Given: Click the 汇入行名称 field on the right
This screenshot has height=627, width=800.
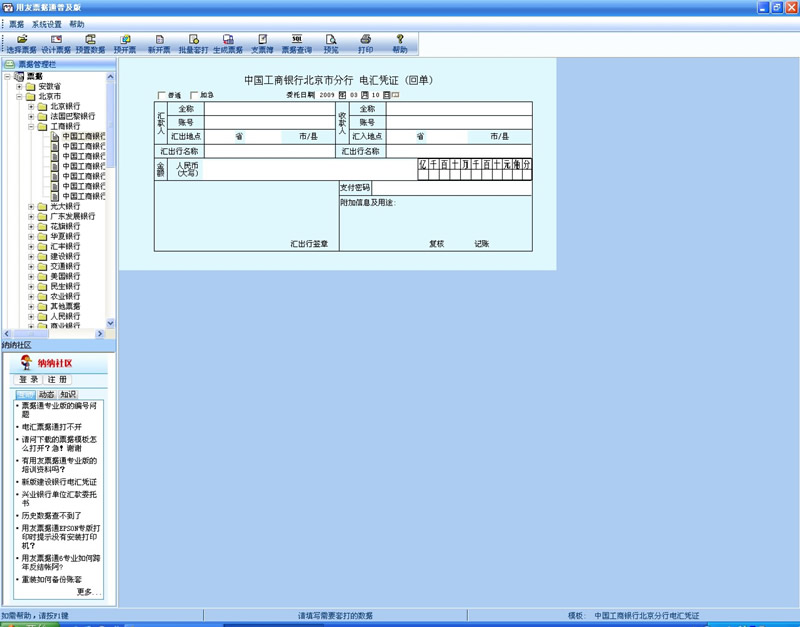Looking at the screenshot, I should [x=459, y=152].
